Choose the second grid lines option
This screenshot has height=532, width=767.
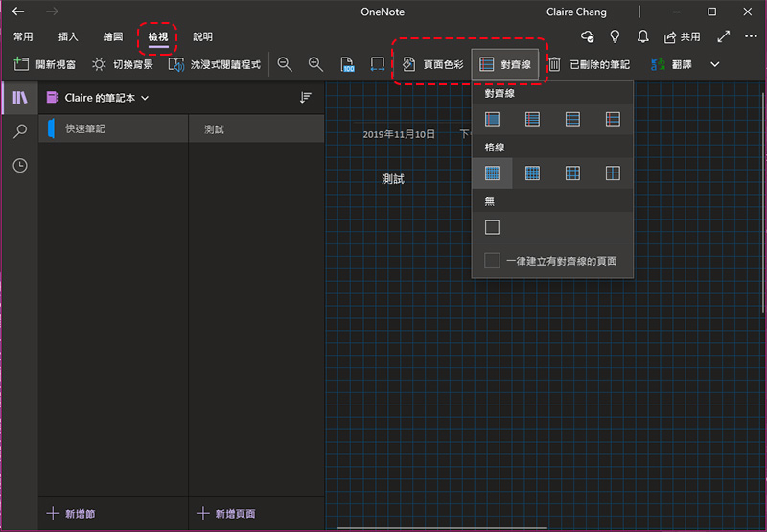[x=532, y=173]
